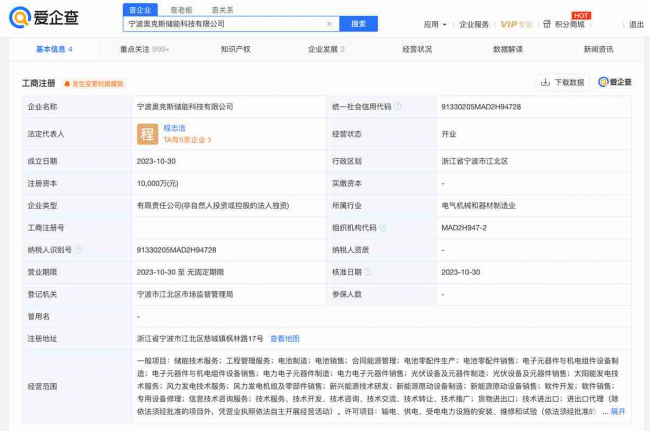Click the 行政区划 value 浙江省宁波市江北区
650x431 pixels.
(475, 161)
